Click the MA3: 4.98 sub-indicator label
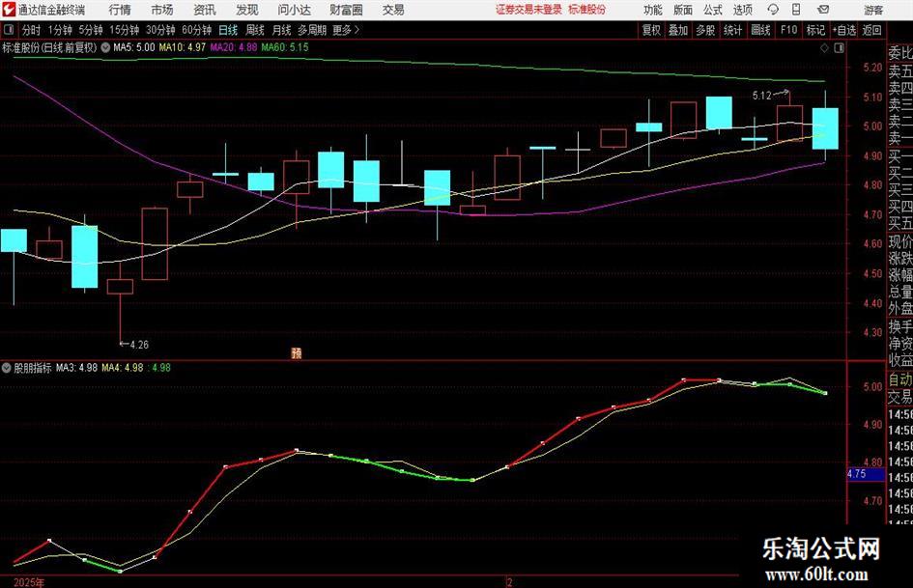913x588 pixels. click(x=77, y=368)
